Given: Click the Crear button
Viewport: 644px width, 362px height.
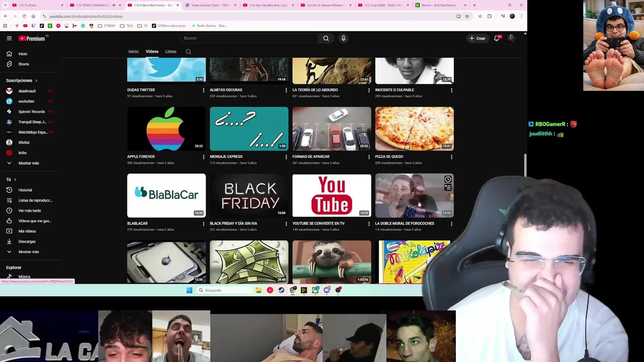Looking at the screenshot, I should click(477, 38).
